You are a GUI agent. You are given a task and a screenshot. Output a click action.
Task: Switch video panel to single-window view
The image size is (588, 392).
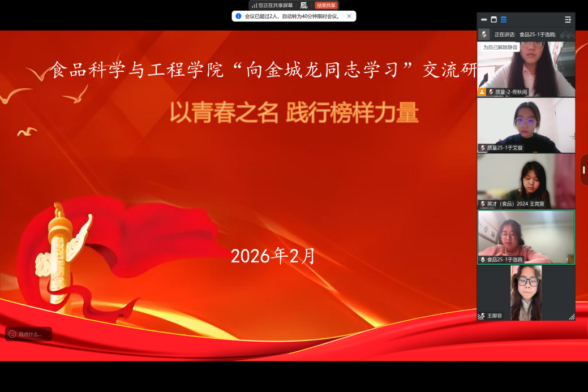pos(493,19)
